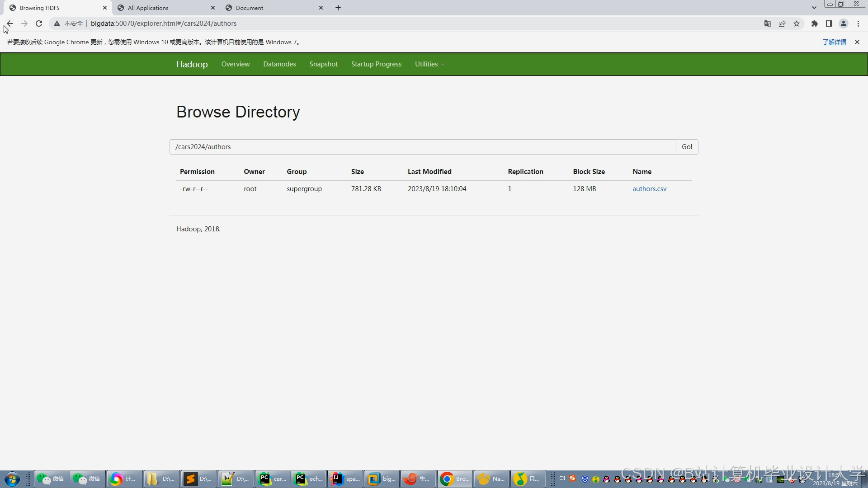Click the share icon in the toolbar
Image resolution: width=868 pixels, height=488 pixels.
(x=782, y=23)
